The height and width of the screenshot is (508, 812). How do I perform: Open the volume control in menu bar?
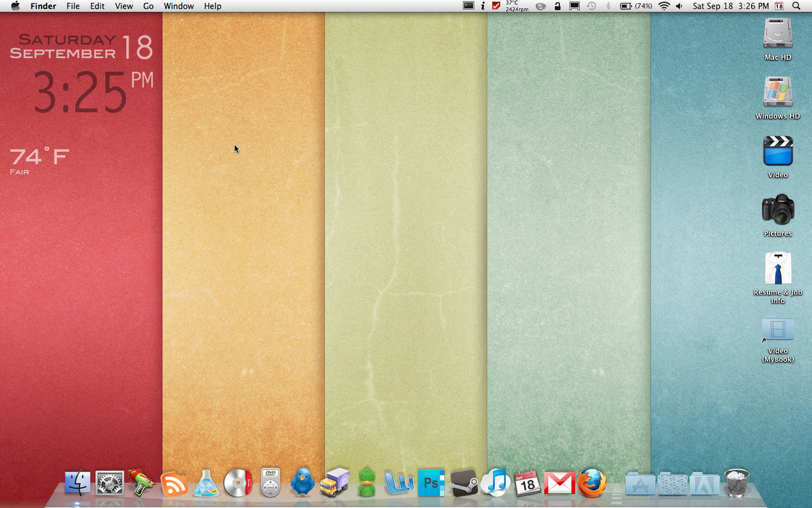(679, 6)
